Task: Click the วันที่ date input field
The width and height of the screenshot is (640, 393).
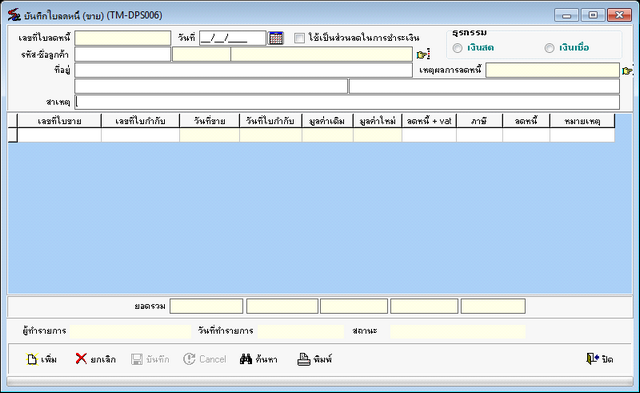Action: coord(232,38)
